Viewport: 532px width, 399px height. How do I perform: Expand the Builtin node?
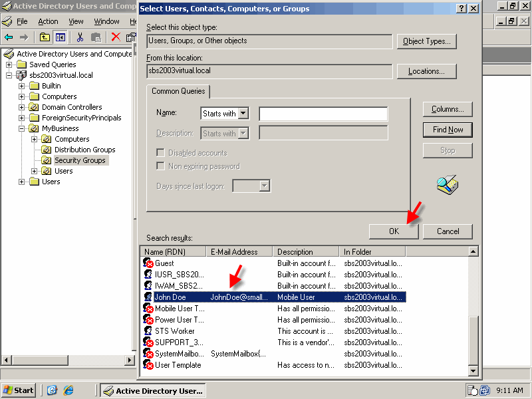tap(21, 86)
